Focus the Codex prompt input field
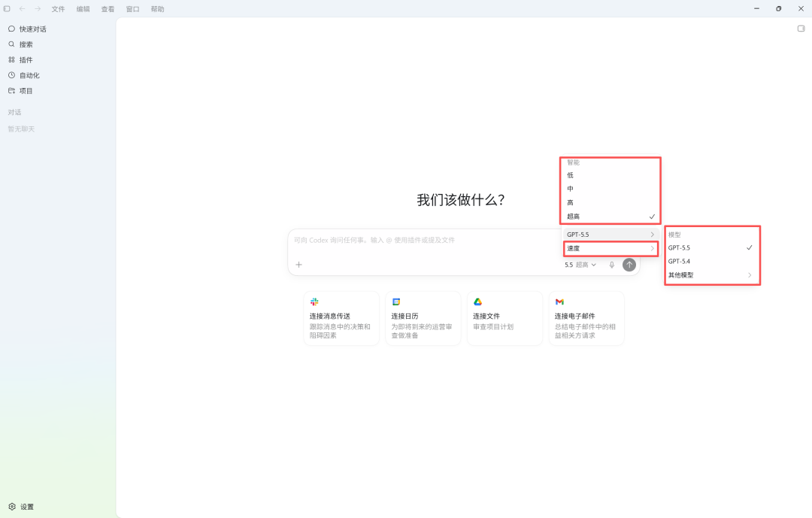The image size is (812, 518). coord(425,241)
